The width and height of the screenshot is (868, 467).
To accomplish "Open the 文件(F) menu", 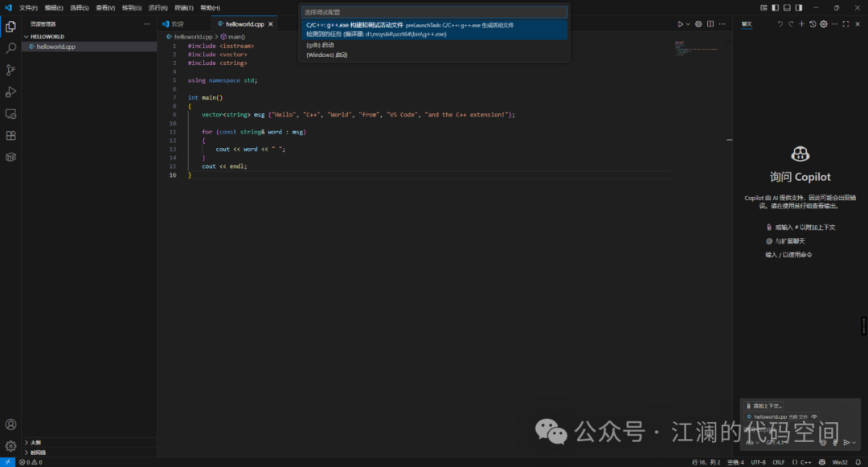I will 28,8.
